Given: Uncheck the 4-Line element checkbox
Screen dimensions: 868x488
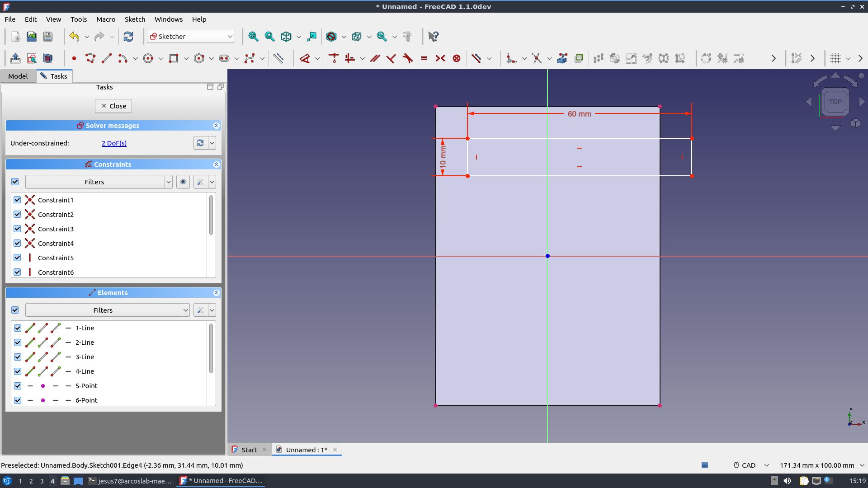Looking at the screenshot, I should [x=18, y=371].
